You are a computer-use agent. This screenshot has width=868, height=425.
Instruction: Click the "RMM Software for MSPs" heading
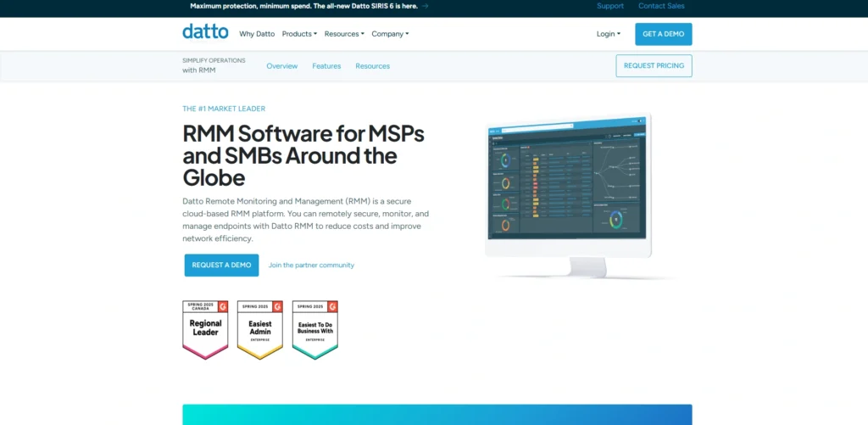(x=303, y=156)
